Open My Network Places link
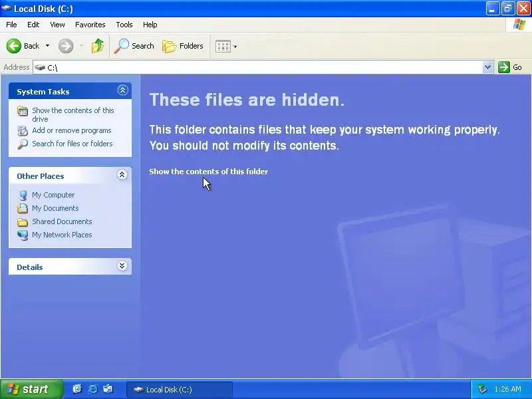 [62, 235]
